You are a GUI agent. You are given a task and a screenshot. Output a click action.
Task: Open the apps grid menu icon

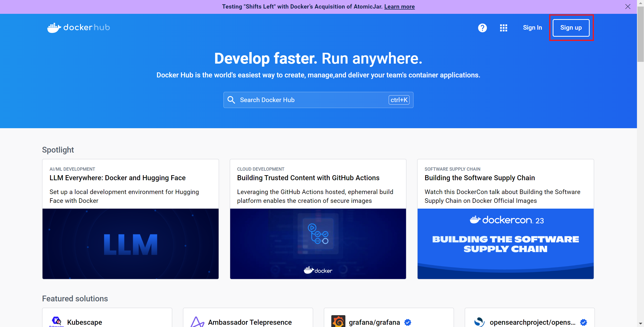click(503, 28)
